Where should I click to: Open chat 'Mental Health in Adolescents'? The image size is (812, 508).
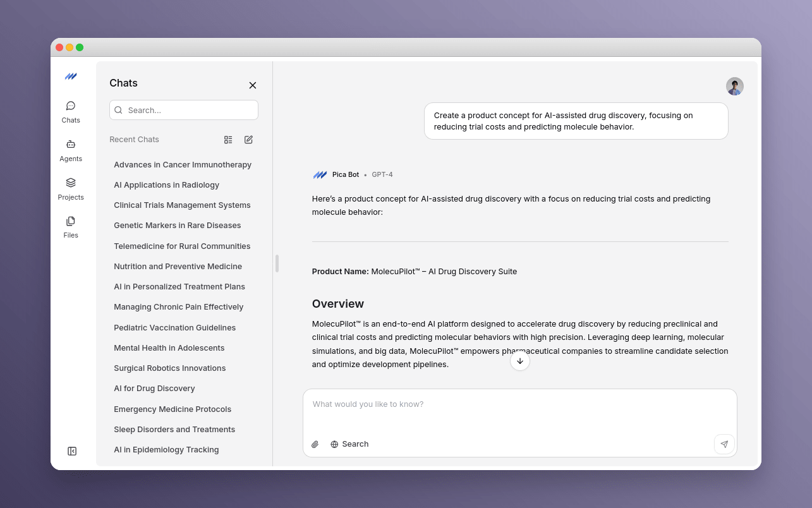pyautogui.click(x=169, y=348)
